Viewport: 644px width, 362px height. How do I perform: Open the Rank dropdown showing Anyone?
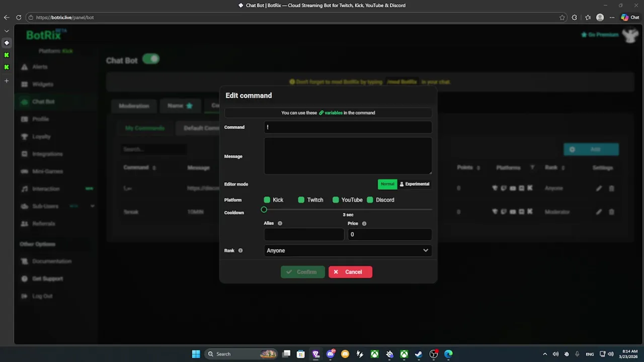[x=348, y=250]
